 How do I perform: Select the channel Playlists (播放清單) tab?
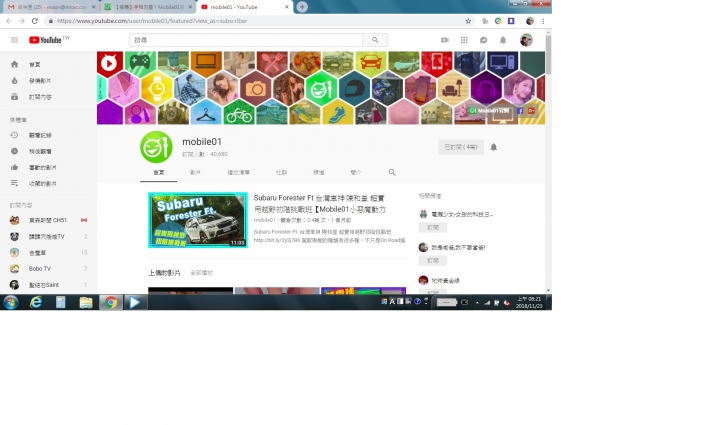(x=238, y=173)
